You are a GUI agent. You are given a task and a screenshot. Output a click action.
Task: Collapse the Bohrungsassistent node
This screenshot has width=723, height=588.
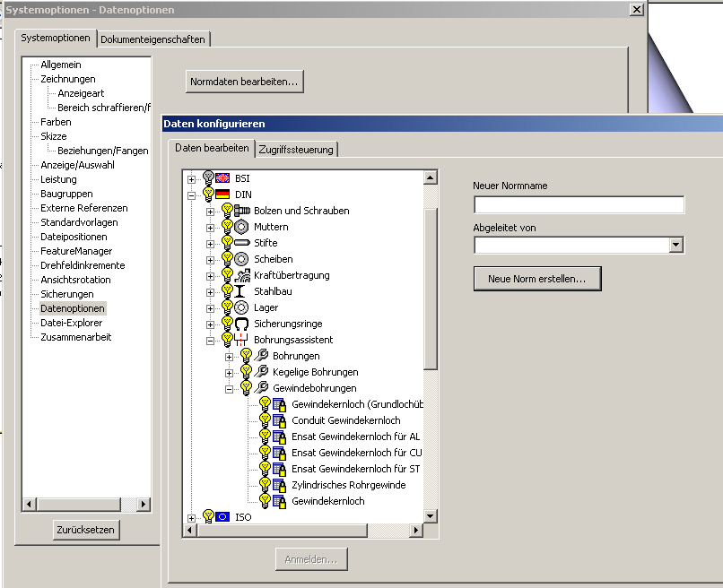tap(210, 341)
